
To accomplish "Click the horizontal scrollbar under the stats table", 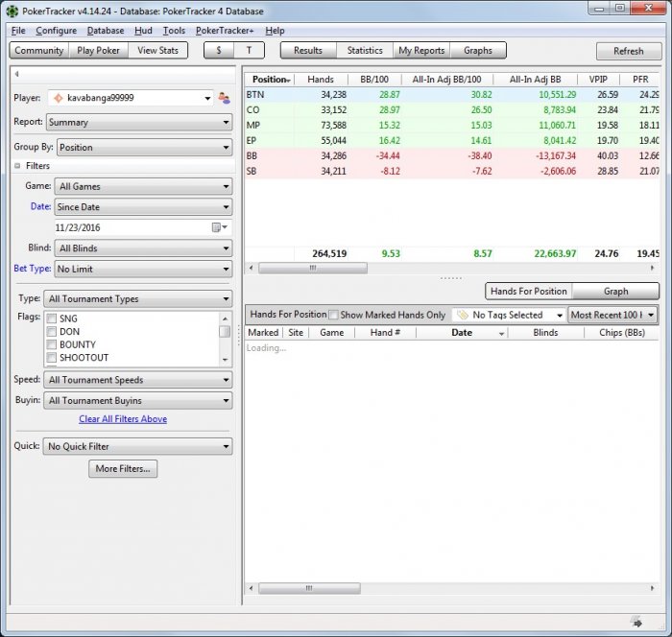I will (x=310, y=269).
